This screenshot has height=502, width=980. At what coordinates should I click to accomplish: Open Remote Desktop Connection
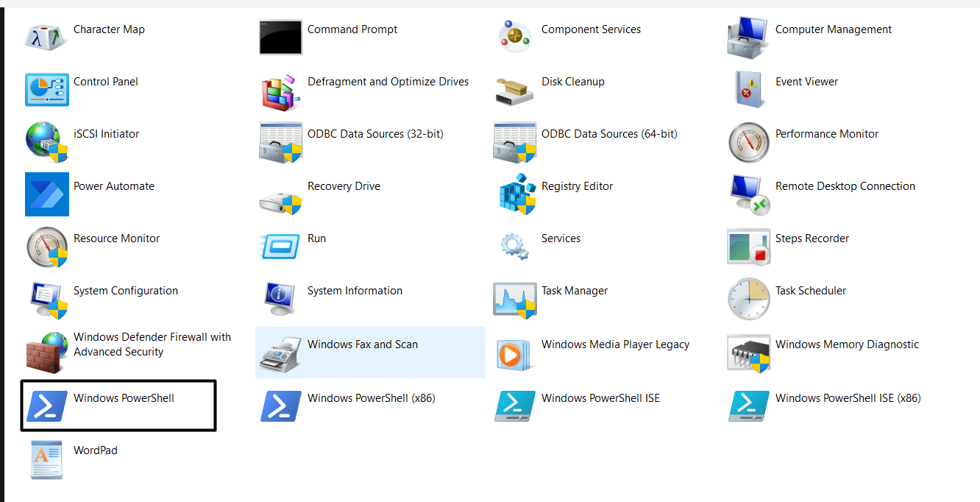point(845,185)
